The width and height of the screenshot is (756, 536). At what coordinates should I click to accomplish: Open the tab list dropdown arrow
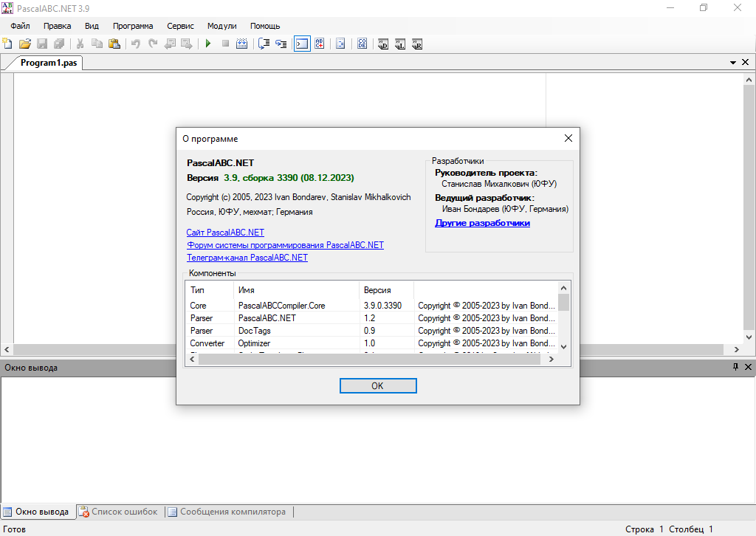pos(734,63)
